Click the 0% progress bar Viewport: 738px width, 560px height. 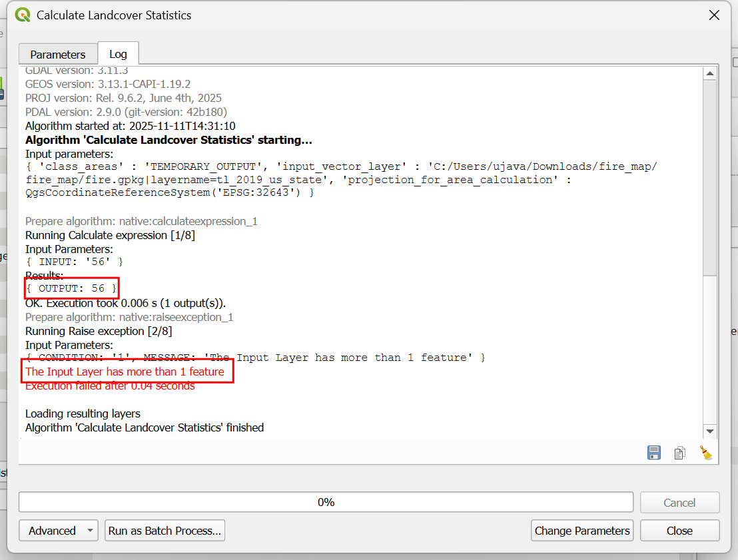tap(326, 502)
